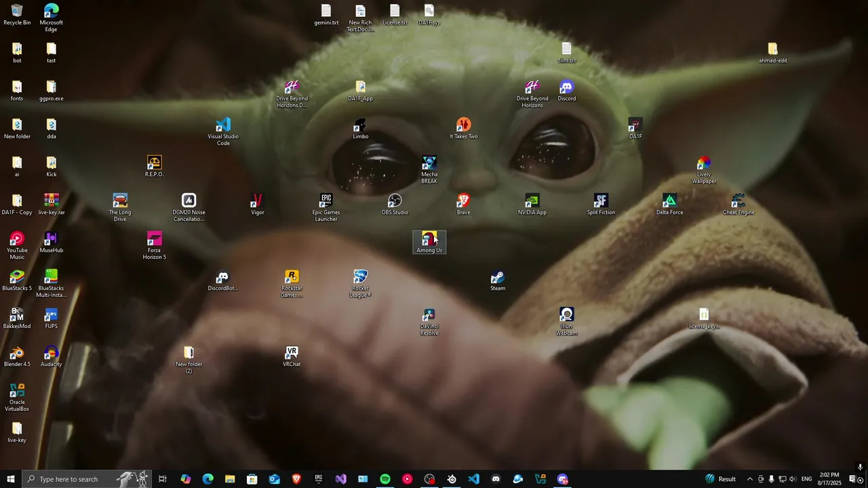This screenshot has height=488, width=868.
Task: Open the Windows Start menu
Action: click(10, 479)
